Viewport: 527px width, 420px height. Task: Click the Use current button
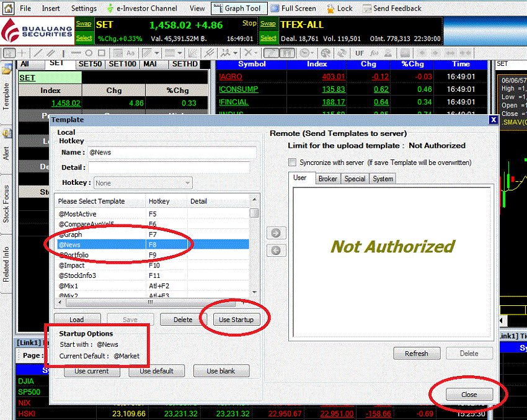tap(92, 371)
